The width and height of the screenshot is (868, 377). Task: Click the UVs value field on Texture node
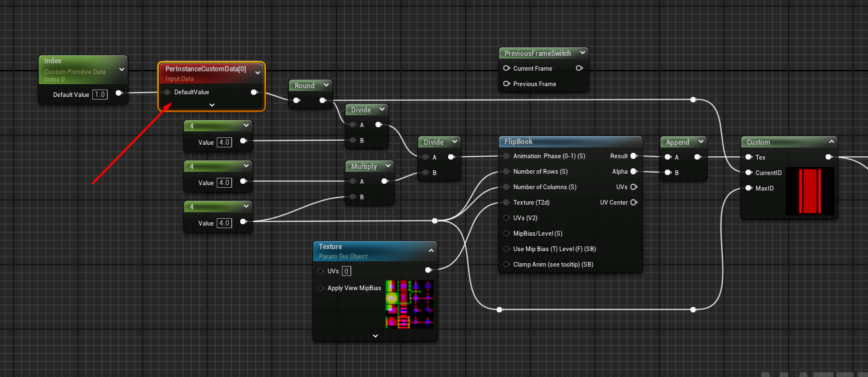(x=346, y=271)
